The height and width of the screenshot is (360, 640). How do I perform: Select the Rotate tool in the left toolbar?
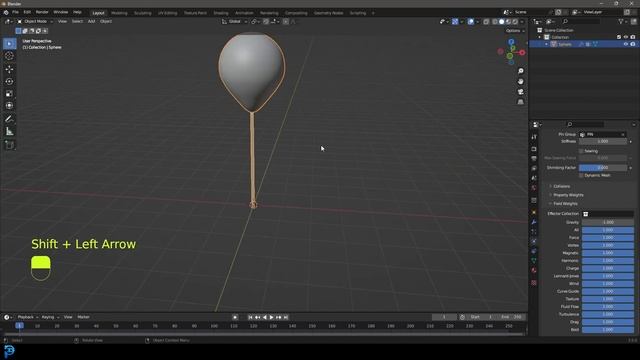point(9,81)
